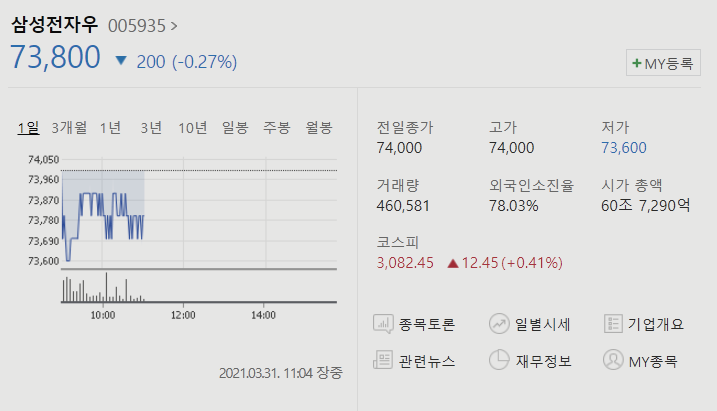This screenshot has width=717, height=411.
Task: Click the 73,870 price axis label
Action: click(43, 200)
